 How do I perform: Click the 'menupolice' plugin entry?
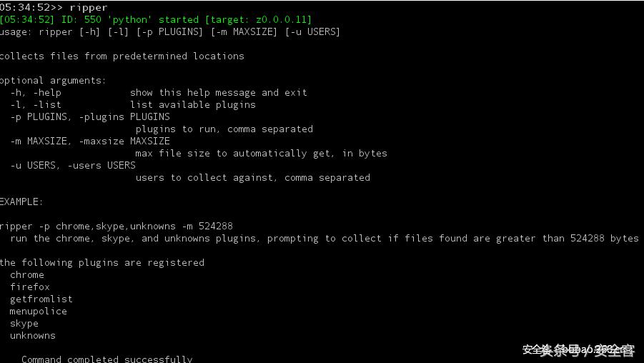[x=39, y=311]
